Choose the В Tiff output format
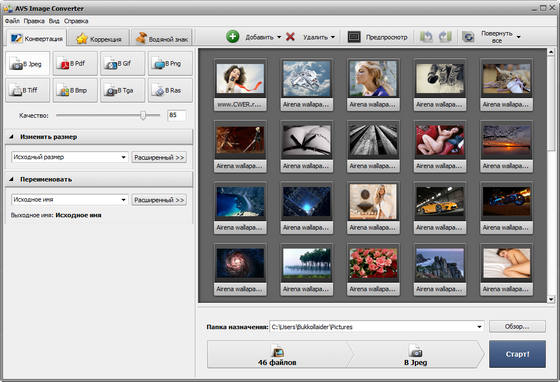 [28, 90]
